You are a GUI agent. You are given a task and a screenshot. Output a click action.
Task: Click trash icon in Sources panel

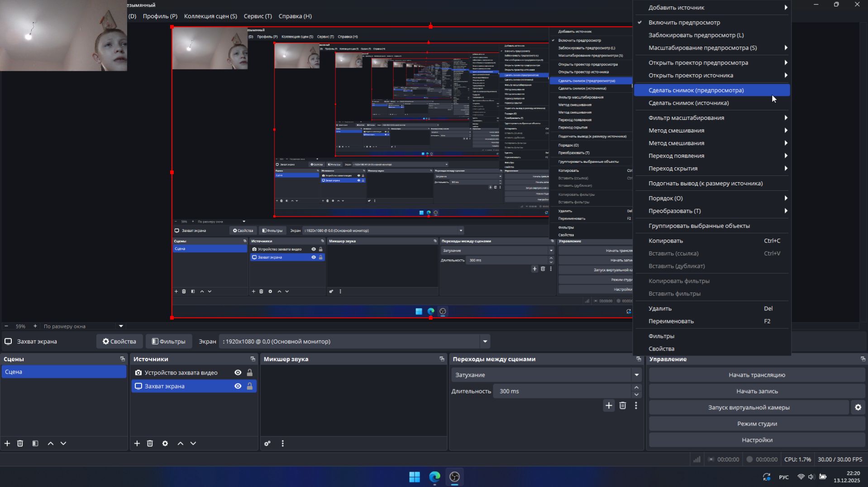150,444
